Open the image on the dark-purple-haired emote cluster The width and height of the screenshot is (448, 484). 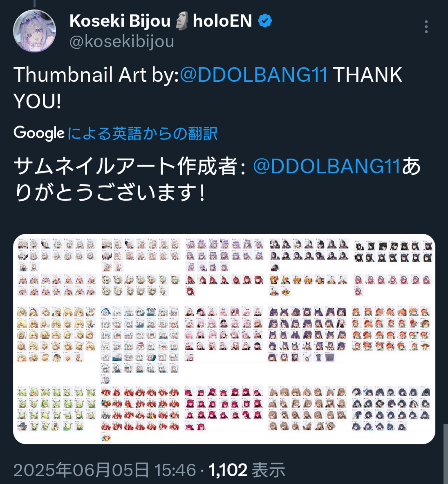(x=307, y=334)
